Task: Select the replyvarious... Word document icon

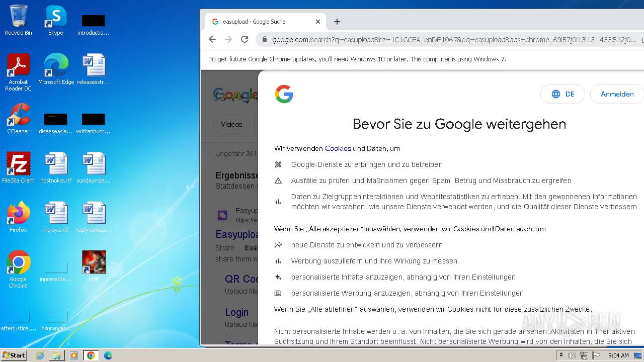Action: pos(94,217)
